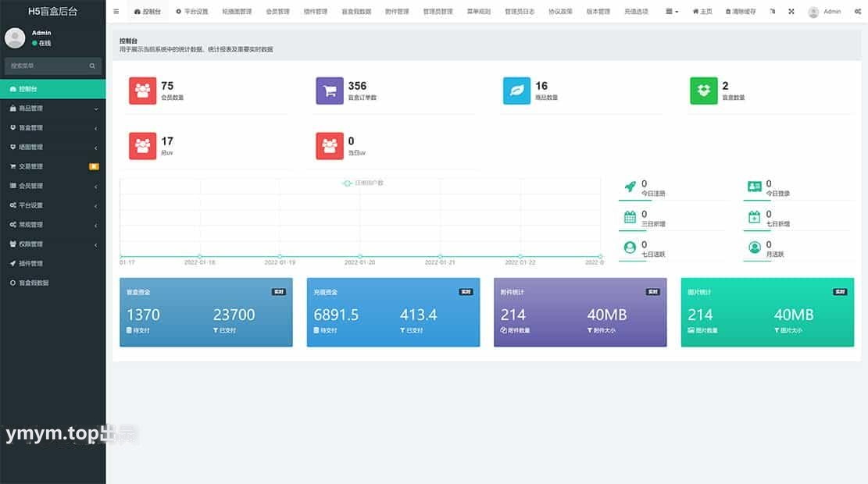Open 交易管理 in the sidebar
This screenshot has height=484, width=868.
53,166
